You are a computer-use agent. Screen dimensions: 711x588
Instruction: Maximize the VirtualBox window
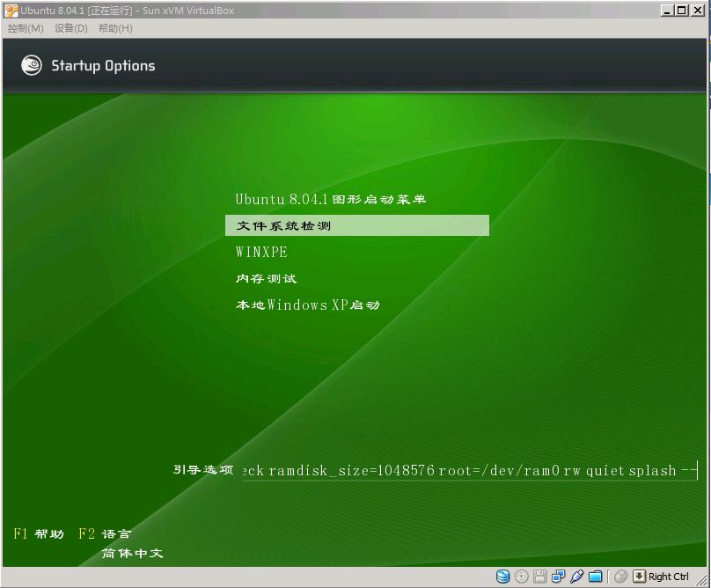coord(682,11)
